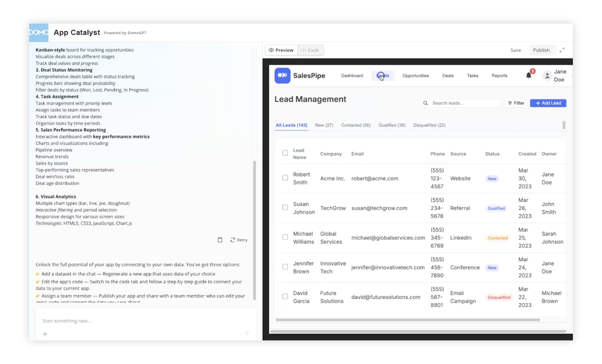
Task: Click the clipboard copy icon below the response
Action: [x=220, y=240]
